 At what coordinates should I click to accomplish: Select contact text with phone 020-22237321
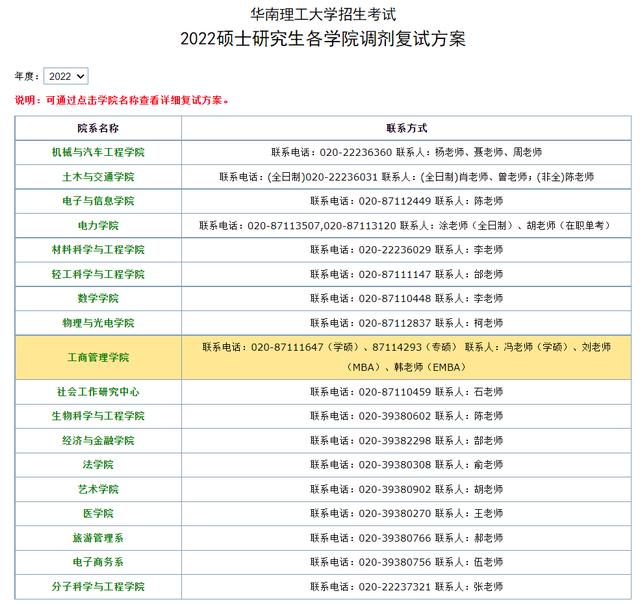click(407, 586)
